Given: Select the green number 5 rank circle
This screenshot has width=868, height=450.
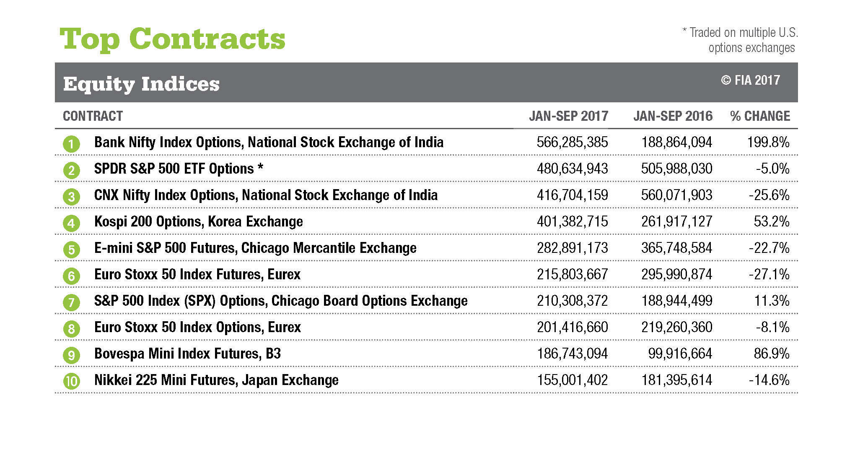Looking at the screenshot, I should pos(71,250).
